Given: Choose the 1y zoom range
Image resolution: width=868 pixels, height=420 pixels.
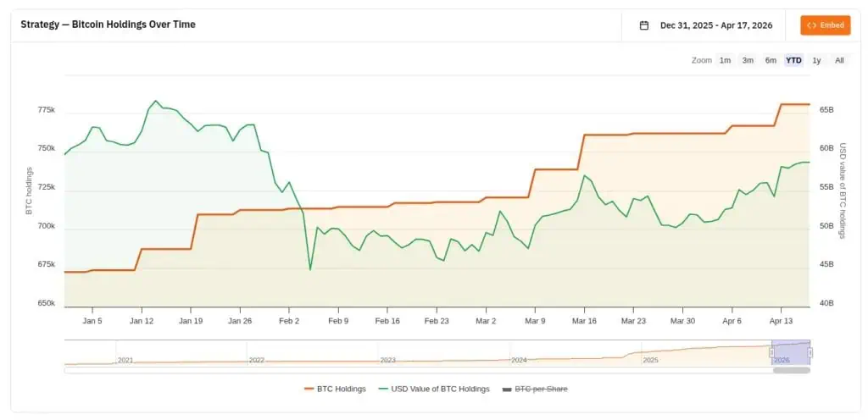Looking at the screenshot, I should click(816, 60).
